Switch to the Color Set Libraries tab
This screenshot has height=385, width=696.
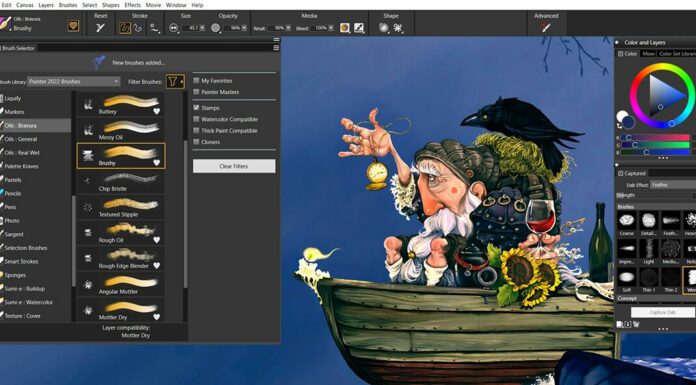click(x=676, y=54)
